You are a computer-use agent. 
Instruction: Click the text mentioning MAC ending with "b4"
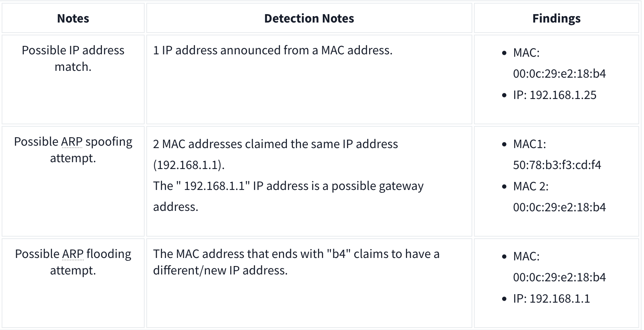click(x=296, y=254)
